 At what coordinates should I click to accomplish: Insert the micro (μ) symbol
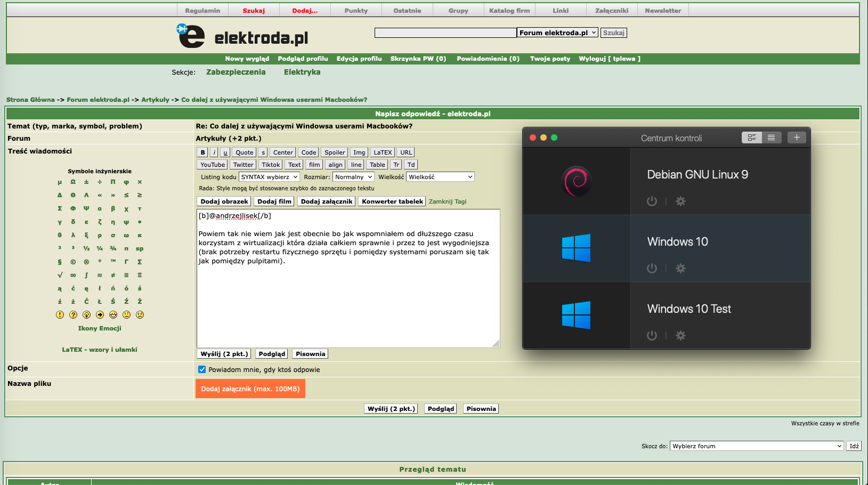[60, 182]
